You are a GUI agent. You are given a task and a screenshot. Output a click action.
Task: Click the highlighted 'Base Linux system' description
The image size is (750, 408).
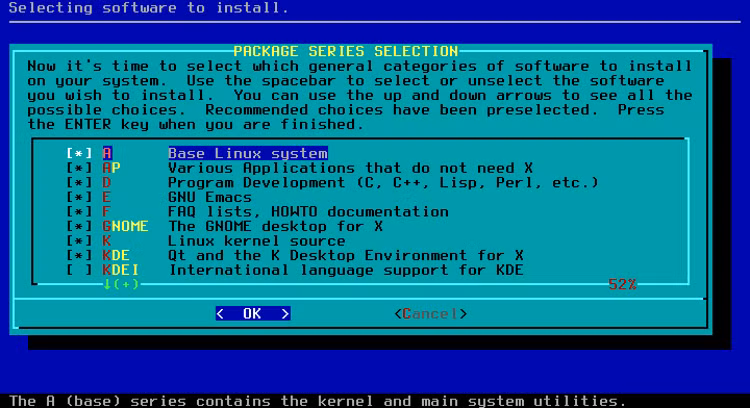(248, 154)
